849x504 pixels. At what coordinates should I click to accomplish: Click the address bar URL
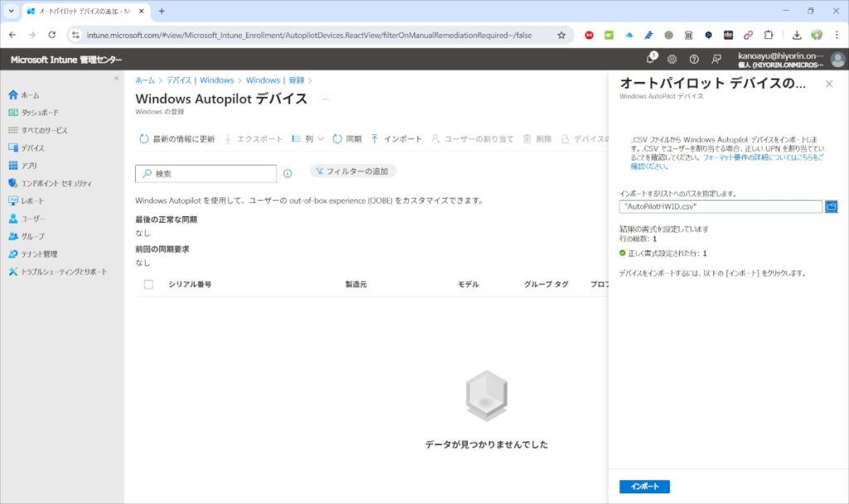pos(309,35)
